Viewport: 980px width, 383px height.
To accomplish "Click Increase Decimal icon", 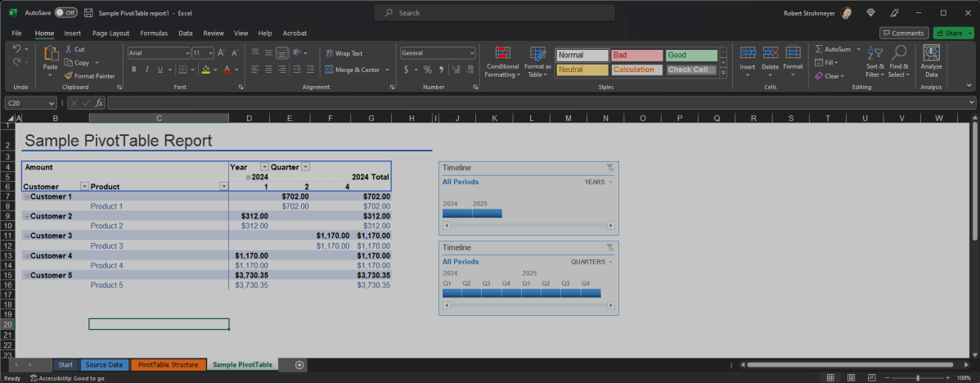I will 456,70.
